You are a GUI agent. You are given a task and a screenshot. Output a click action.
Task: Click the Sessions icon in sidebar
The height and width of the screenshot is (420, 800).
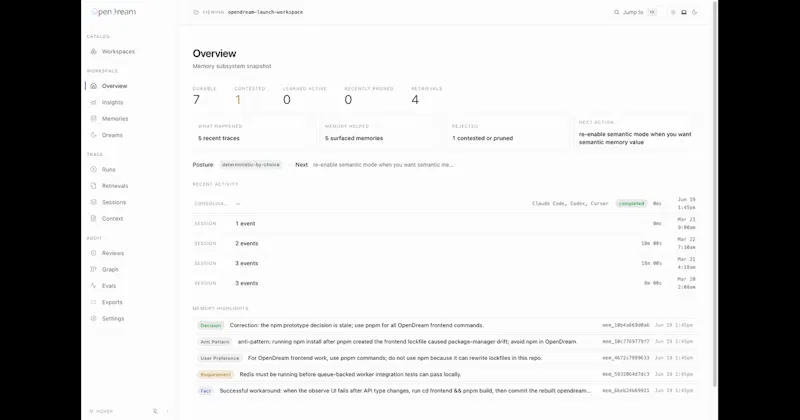tap(93, 202)
